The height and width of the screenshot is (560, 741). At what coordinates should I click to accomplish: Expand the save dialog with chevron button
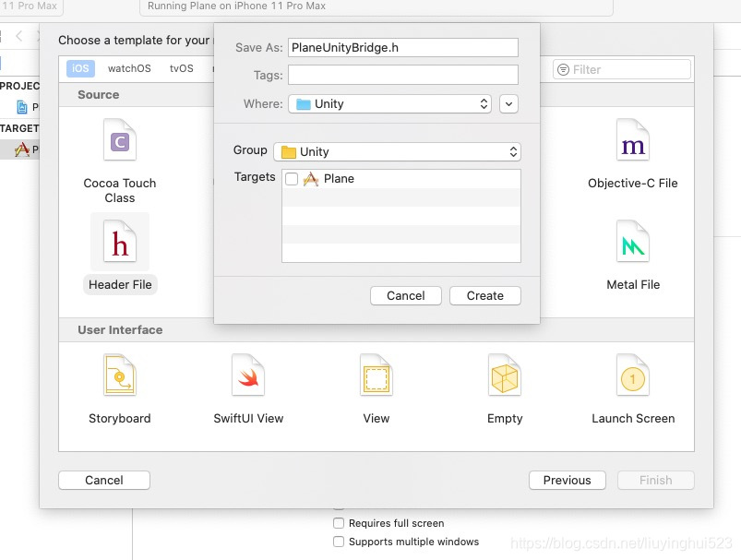pyautogui.click(x=508, y=104)
